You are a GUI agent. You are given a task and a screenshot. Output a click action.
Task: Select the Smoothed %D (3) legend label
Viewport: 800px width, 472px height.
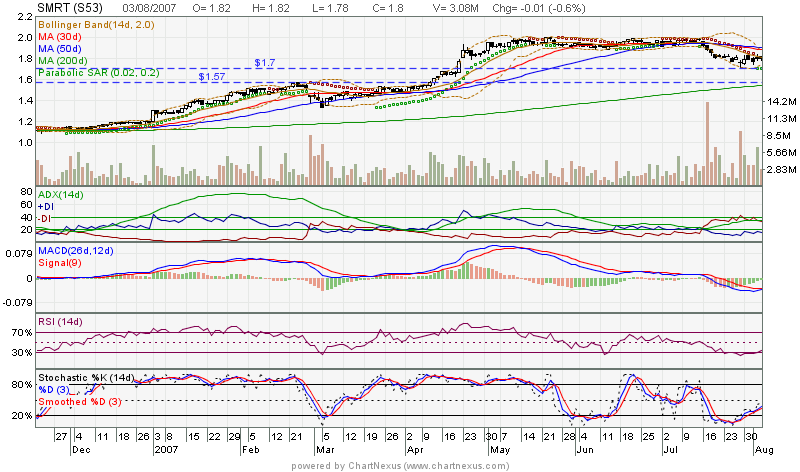(81, 402)
